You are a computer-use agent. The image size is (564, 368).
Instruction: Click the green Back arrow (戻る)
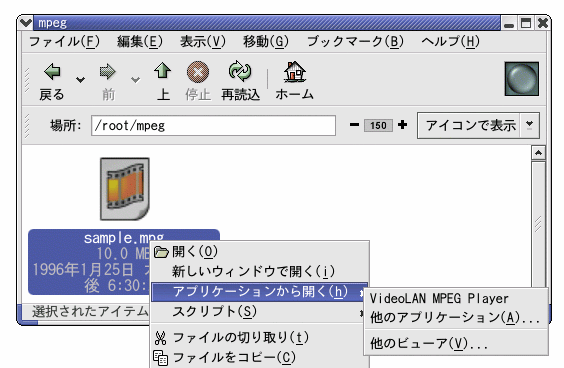(52, 71)
